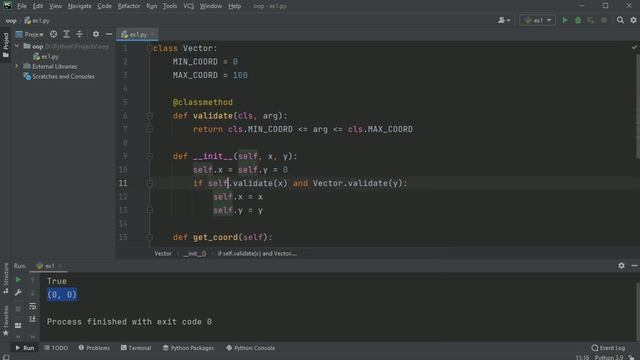
Task: Click inspection checkmark widget in editor corner
Action: click(634, 48)
